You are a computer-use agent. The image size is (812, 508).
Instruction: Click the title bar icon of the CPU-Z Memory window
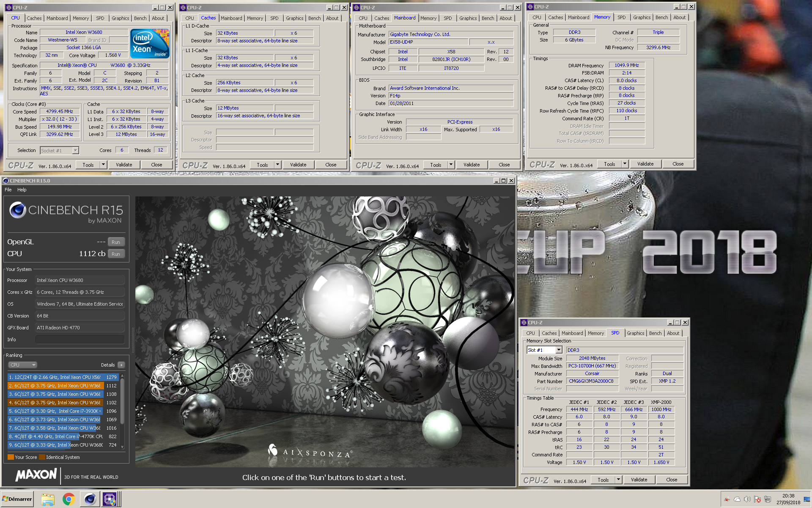(x=530, y=7)
